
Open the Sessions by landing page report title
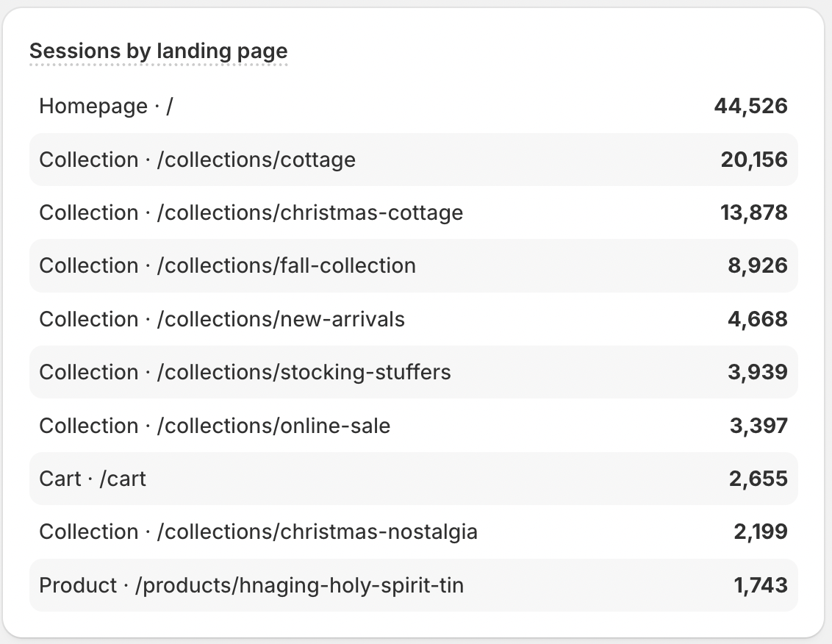pyautogui.click(x=158, y=51)
